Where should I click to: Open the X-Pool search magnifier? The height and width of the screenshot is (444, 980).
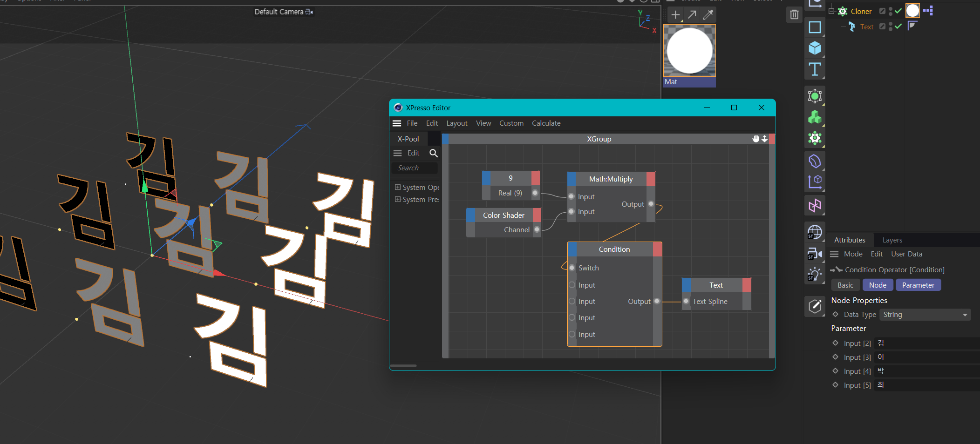point(433,153)
